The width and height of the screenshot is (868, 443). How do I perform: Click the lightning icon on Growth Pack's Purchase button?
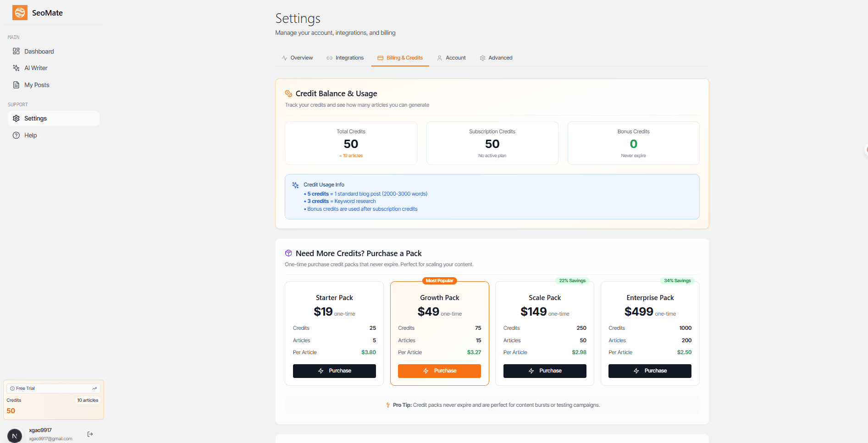[426, 371]
